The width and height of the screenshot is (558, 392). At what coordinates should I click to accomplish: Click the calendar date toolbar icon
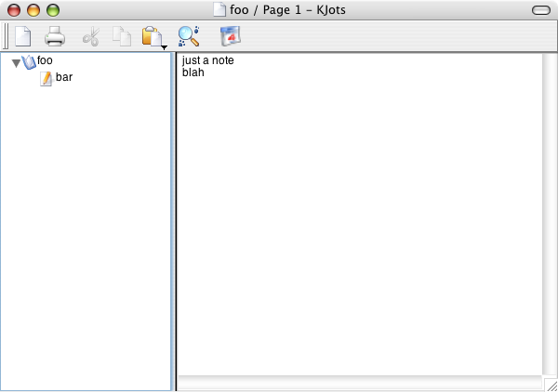pyautogui.click(x=231, y=36)
